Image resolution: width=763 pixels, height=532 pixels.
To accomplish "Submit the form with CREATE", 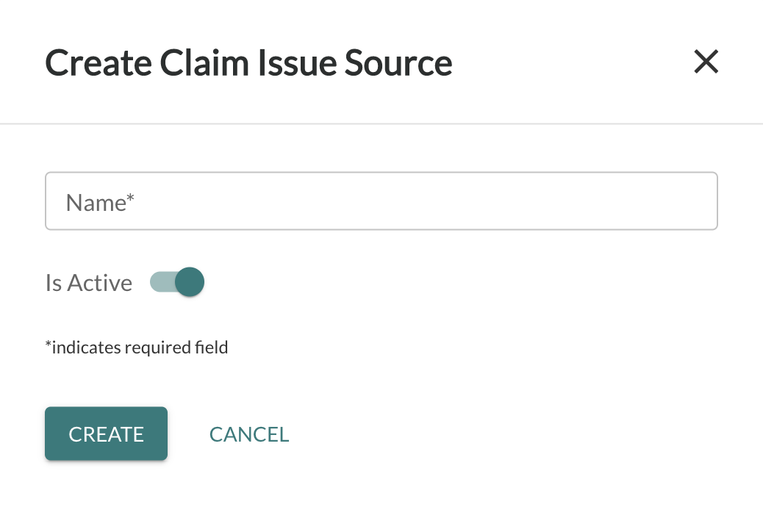I will [x=106, y=434].
